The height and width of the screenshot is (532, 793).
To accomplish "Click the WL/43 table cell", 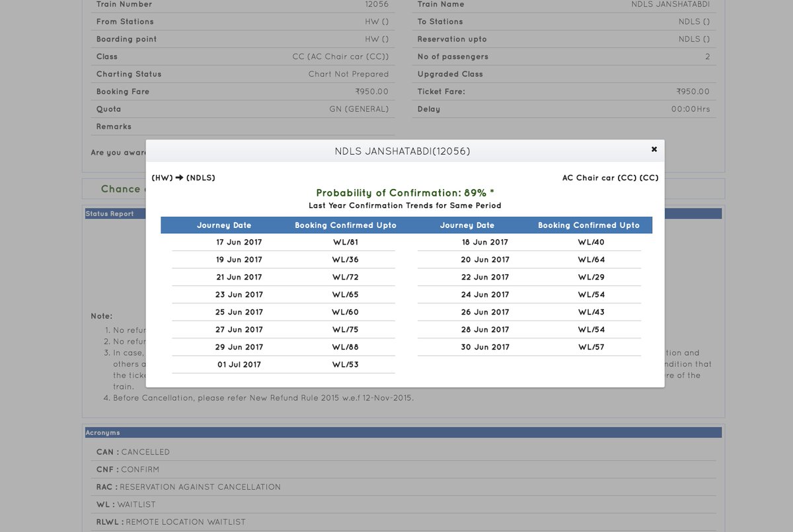I will [x=591, y=312].
